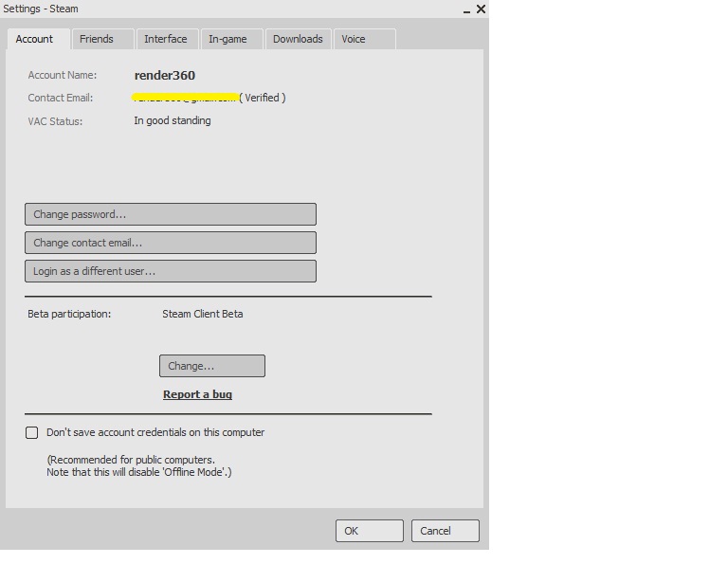Enable Don't save account credentials checkbox
Image resolution: width=728 pixels, height=582 pixels.
coord(31,432)
